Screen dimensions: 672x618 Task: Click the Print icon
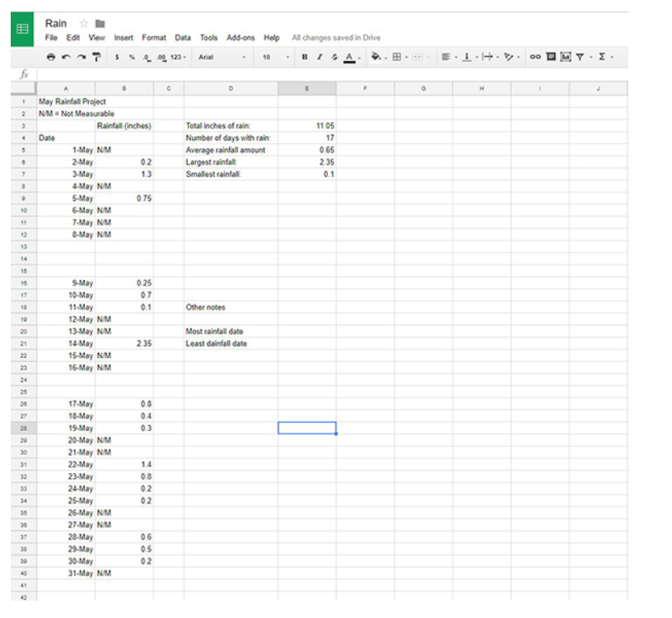(x=51, y=57)
